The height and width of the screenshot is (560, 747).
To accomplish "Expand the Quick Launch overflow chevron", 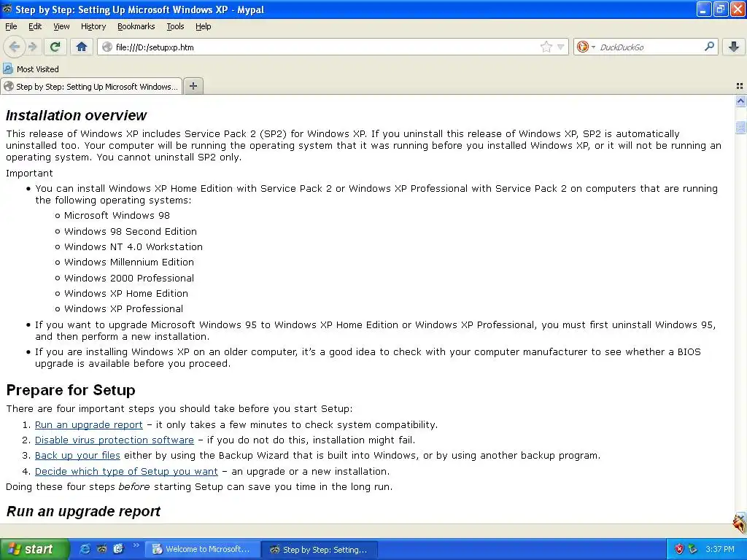I will (136, 545).
